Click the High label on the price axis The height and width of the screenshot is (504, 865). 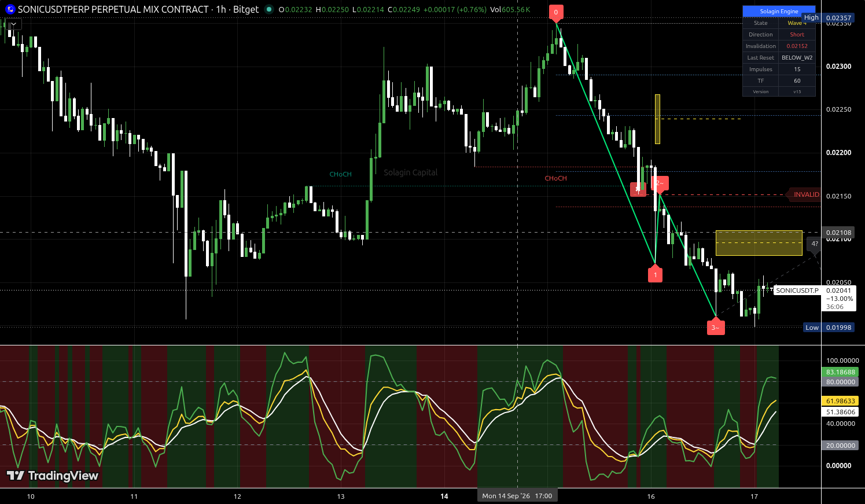pyautogui.click(x=811, y=18)
